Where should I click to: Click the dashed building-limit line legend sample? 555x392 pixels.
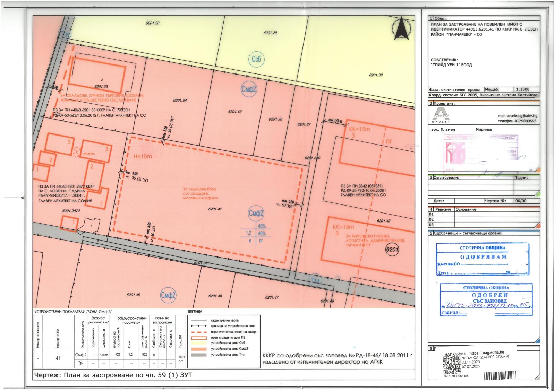click(199, 332)
